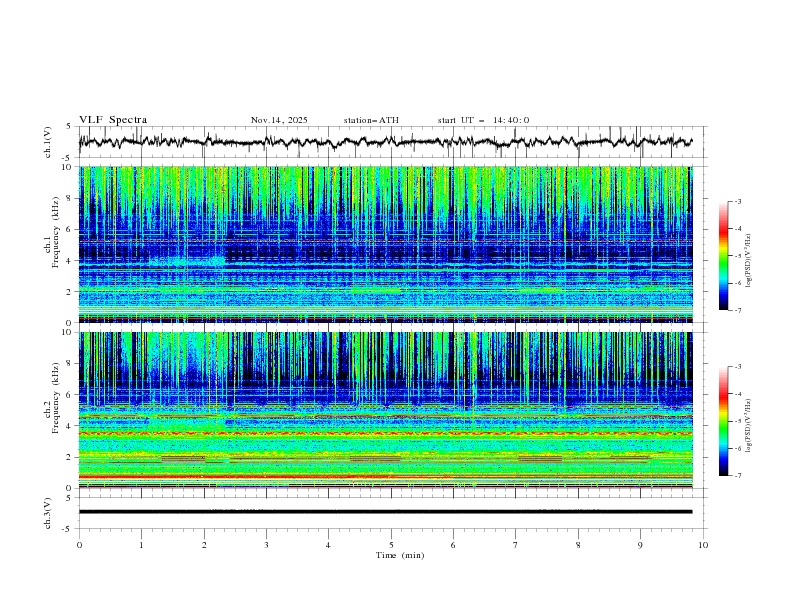This screenshot has height=612, width=792.
Task: Click the 2 minute tick on time axis
Action: pyautogui.click(x=204, y=545)
